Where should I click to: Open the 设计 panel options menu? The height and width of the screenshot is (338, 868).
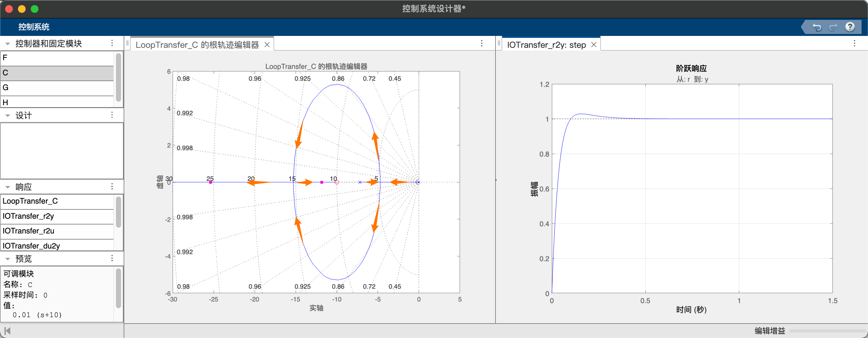coord(112,115)
